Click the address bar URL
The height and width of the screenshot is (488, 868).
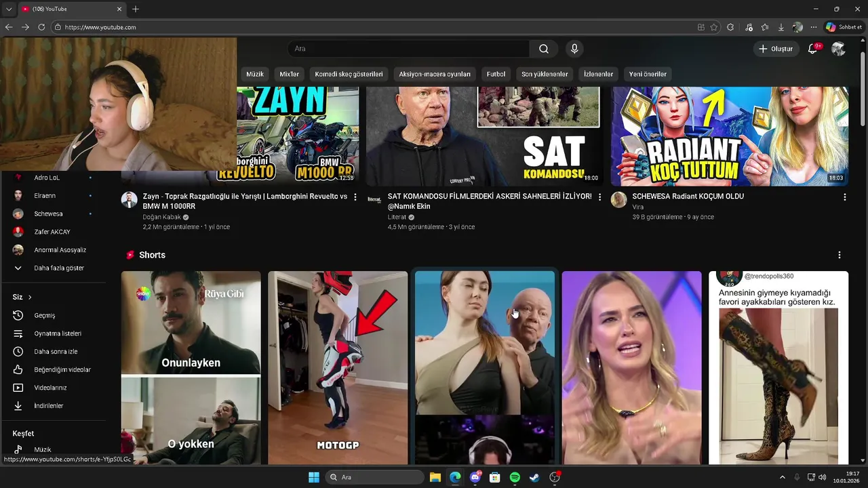(x=100, y=27)
